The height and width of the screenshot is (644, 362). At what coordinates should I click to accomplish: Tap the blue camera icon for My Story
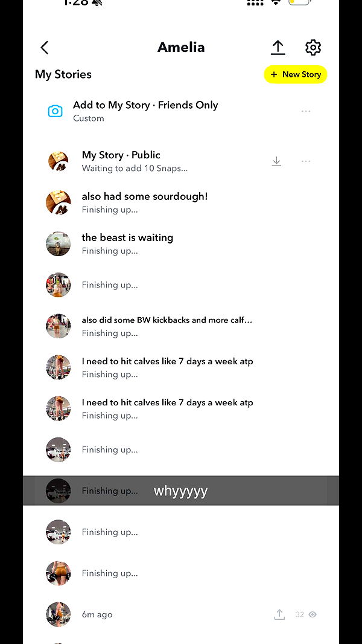(56, 111)
